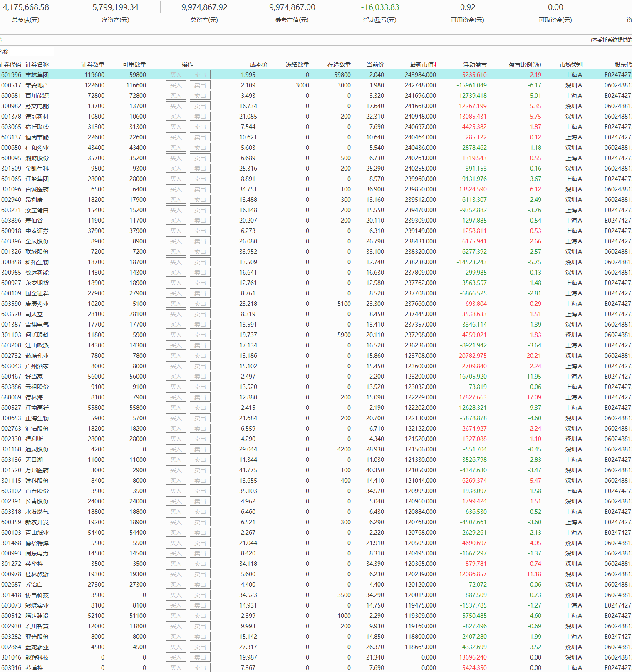The height and width of the screenshot is (672, 632).
Task: Hit 买入 for 桂林旅游 holding
Action: pyautogui.click(x=176, y=574)
